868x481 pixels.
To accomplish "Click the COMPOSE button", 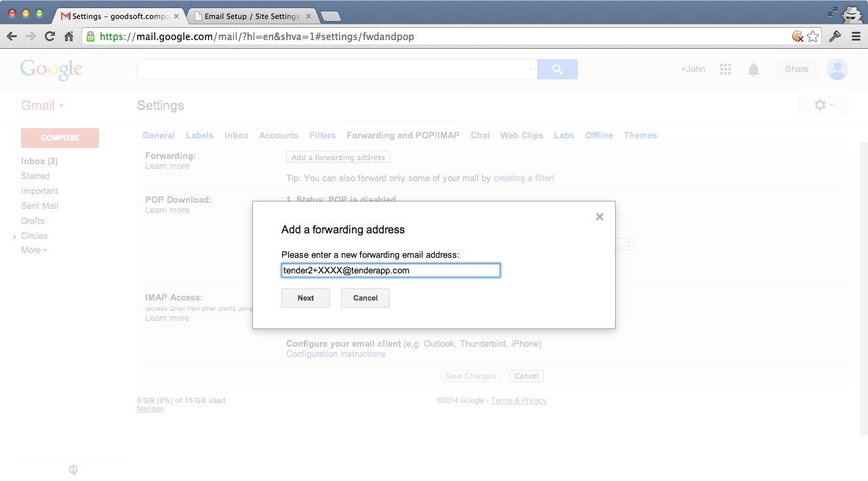I will [x=60, y=138].
